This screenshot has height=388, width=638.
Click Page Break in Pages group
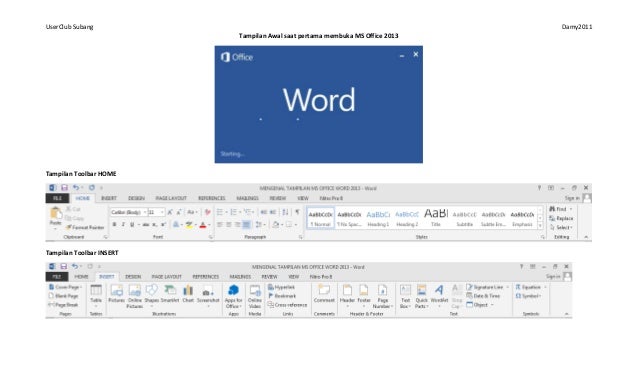point(63,305)
